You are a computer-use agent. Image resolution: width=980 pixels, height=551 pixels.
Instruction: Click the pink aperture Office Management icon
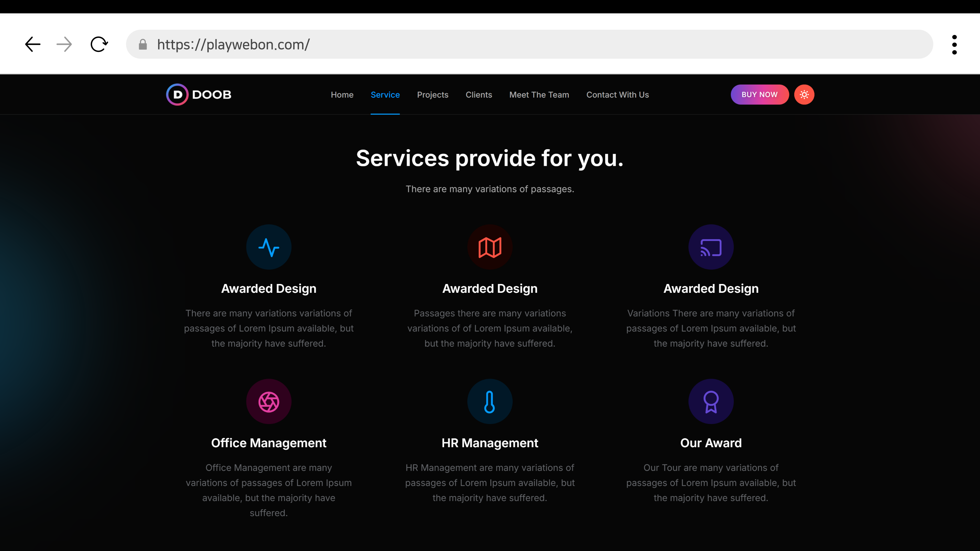pos(268,401)
